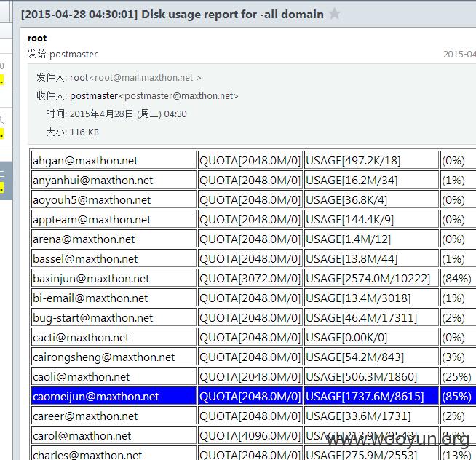Click USAGE[13.4M/3018] cell
The width and height of the screenshot is (476, 460).
coord(372,298)
